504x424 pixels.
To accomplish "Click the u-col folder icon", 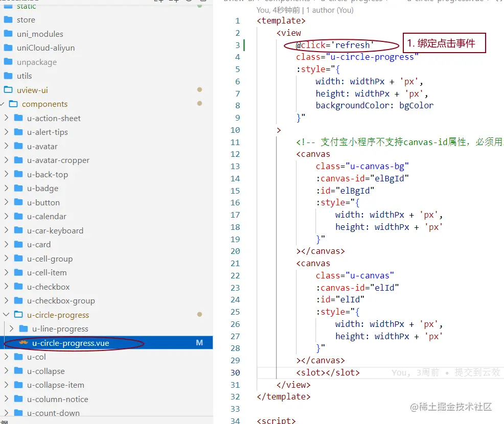I will pyautogui.click(x=18, y=357).
